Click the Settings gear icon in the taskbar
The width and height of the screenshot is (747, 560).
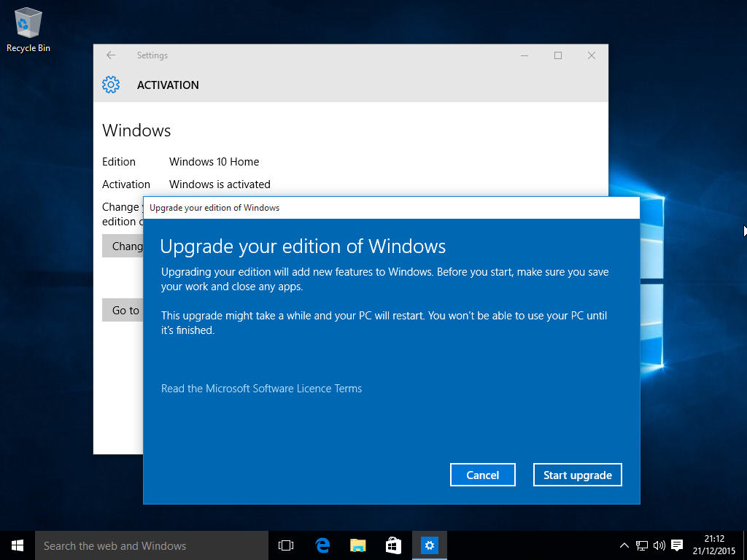(429, 545)
